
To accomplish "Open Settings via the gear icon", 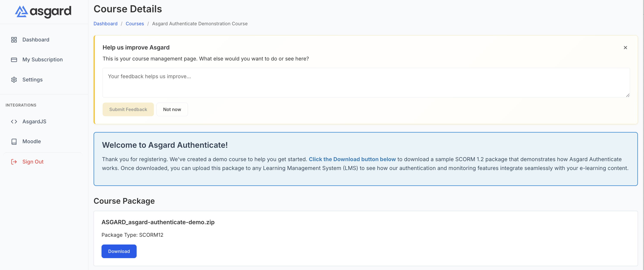I will click(14, 80).
